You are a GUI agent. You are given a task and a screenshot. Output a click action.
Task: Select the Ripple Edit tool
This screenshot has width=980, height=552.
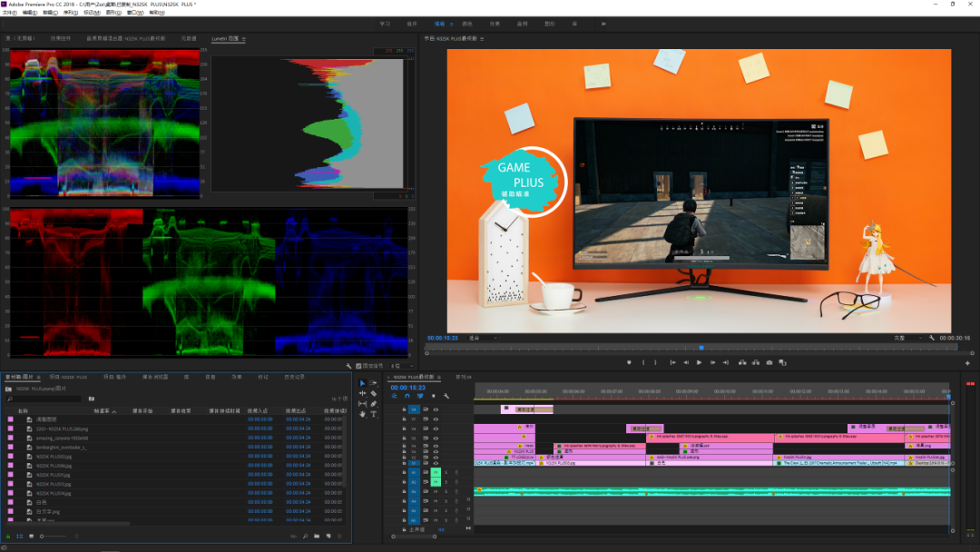[363, 394]
